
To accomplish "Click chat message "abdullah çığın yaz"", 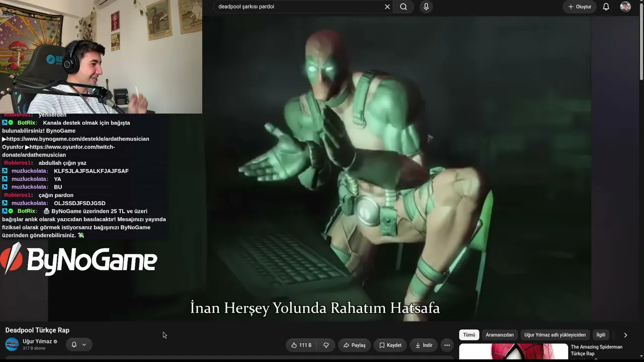I will 62,163.
